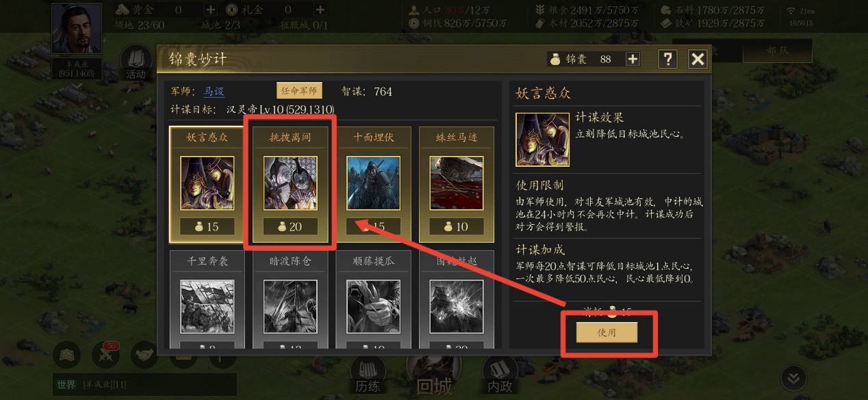868x400 pixels.
Task: Select the locked 千里奔袭 card
Action: 207,299
